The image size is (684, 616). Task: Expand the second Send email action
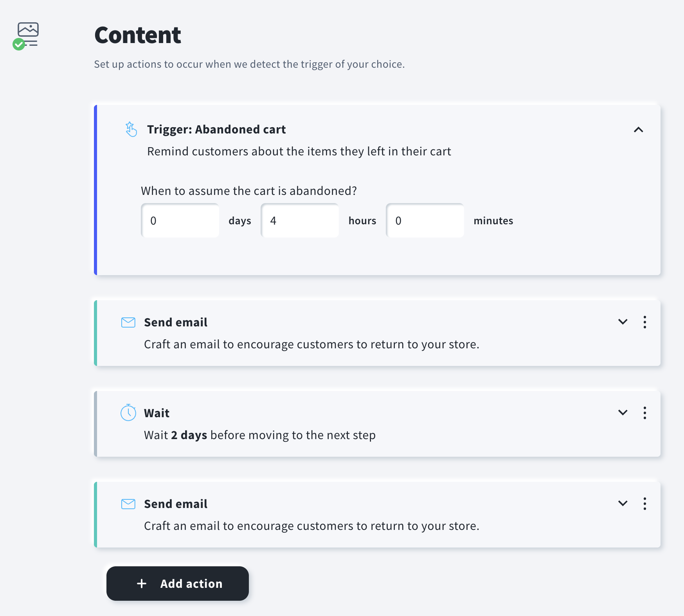point(623,504)
